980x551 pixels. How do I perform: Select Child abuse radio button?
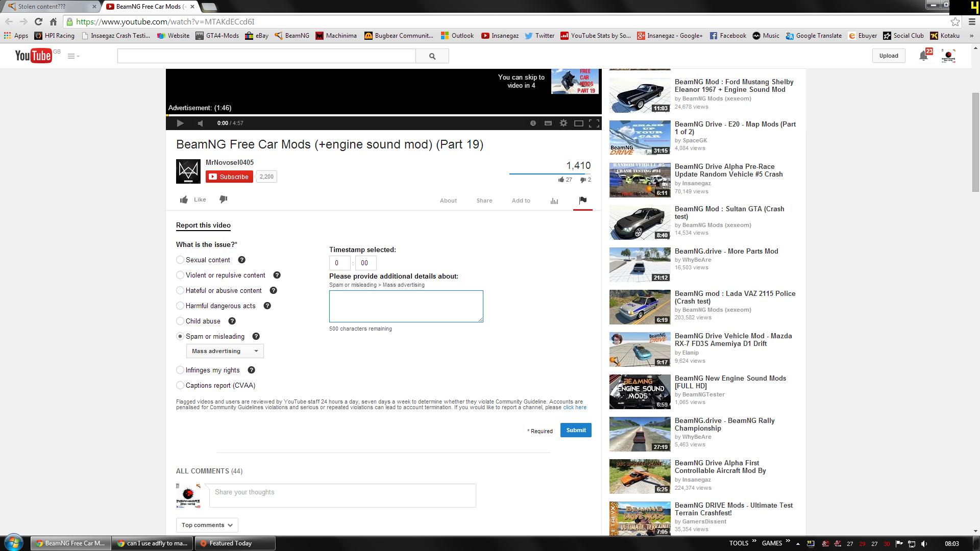click(180, 321)
